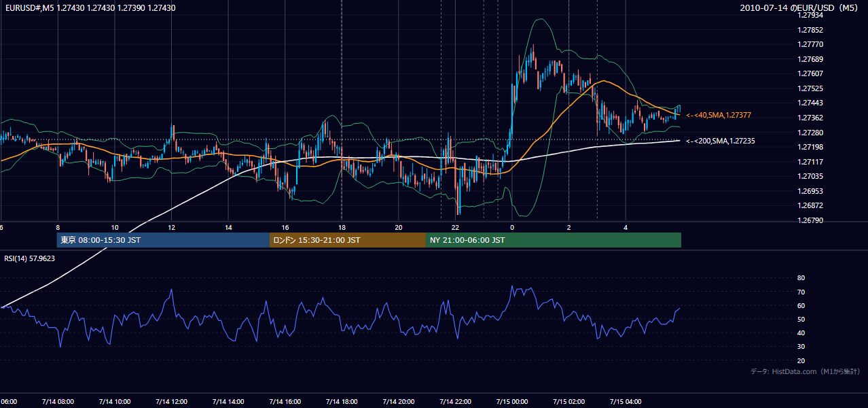Image resolution: width=868 pixels, height=408 pixels.
Task: Click bottom time label 7/15 00:00
Action: (x=512, y=401)
